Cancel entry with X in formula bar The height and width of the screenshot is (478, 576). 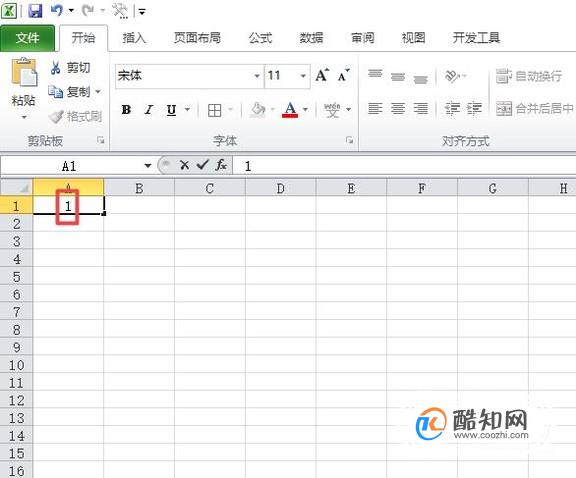(x=184, y=165)
